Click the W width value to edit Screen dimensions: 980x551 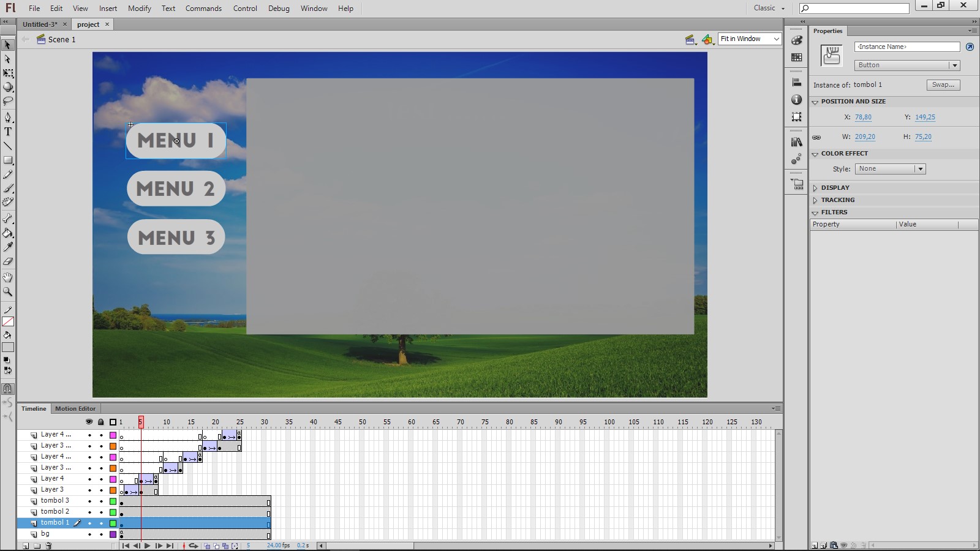865,137
